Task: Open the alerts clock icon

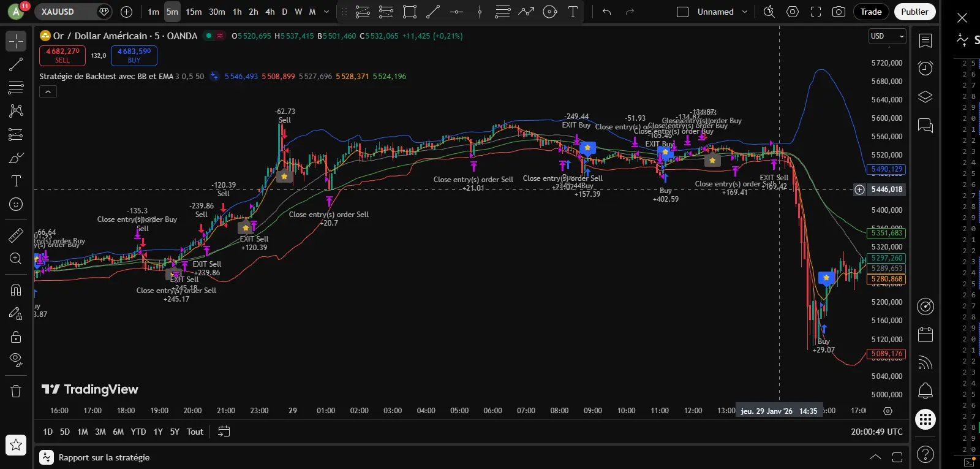Action: point(925,68)
